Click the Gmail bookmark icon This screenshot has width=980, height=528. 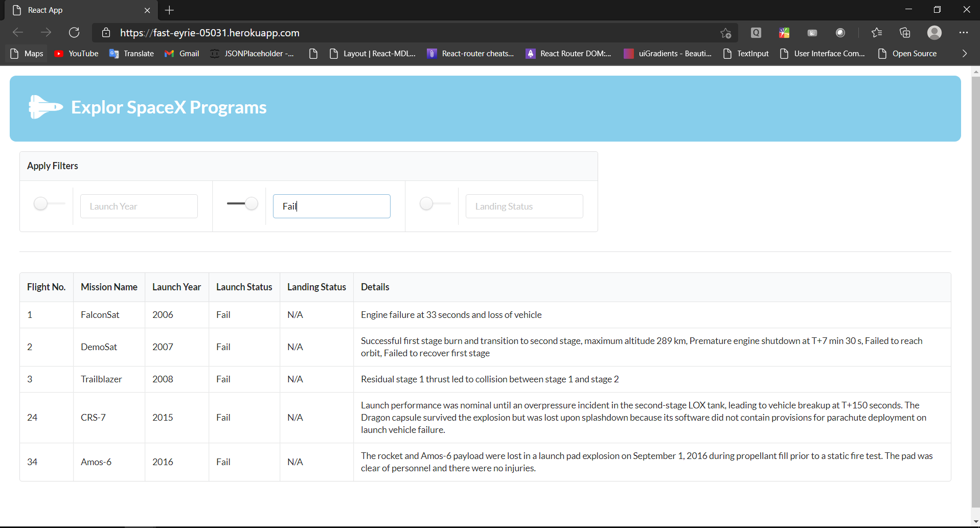(170, 53)
